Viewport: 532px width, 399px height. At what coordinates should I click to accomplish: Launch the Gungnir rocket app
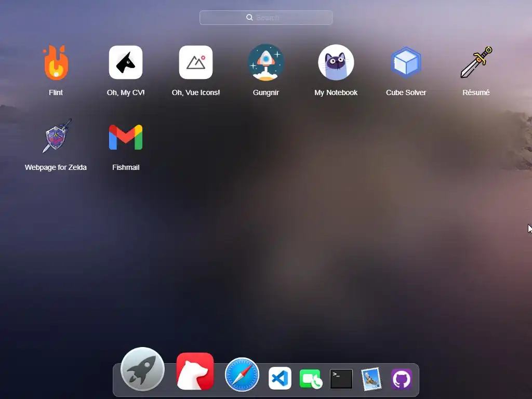point(265,62)
